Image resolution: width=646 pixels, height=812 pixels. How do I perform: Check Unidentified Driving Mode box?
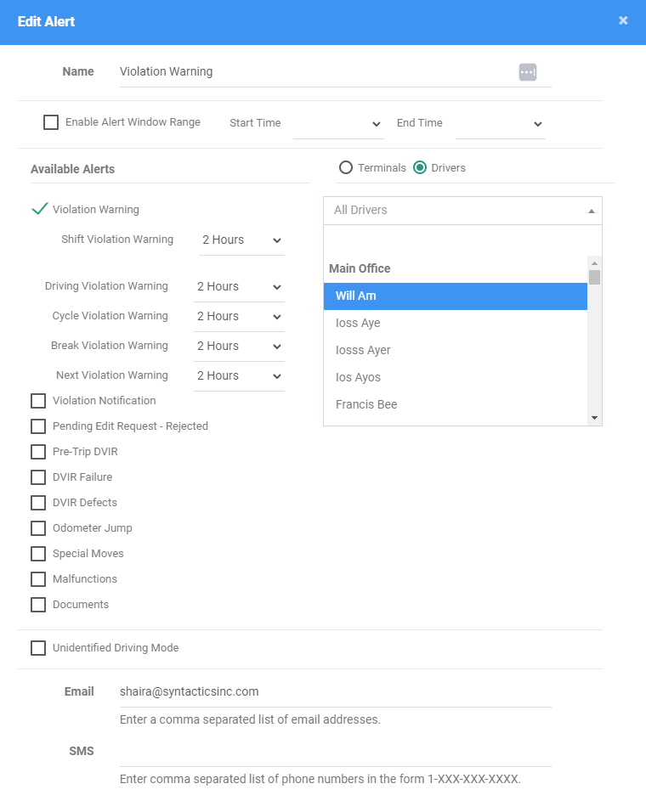pos(38,648)
